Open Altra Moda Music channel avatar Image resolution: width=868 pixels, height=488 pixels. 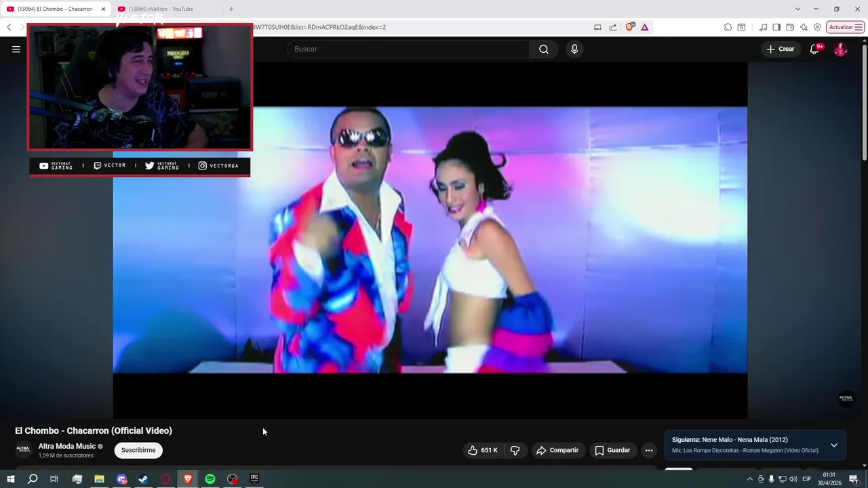(x=24, y=449)
